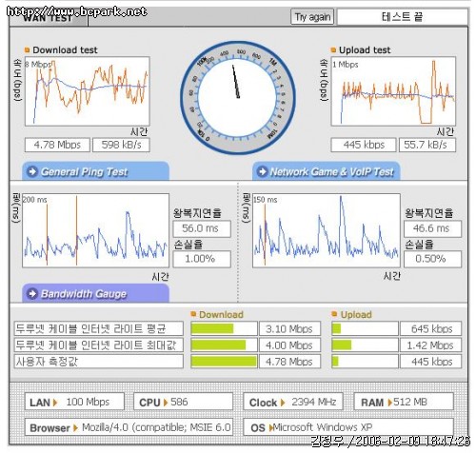Click the 4.00 Mbps maximum download value
The width and height of the screenshot is (476, 453).
pyautogui.click(x=289, y=345)
